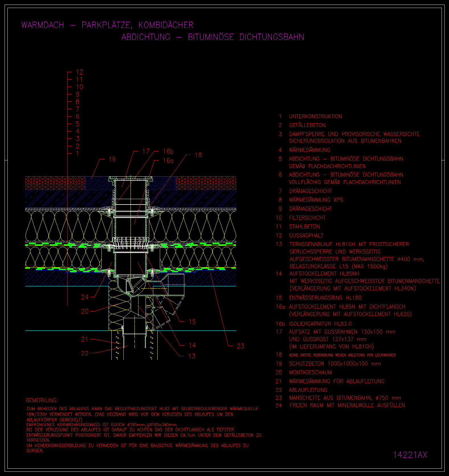Select legend entry 'STAHLBETON'
This screenshot has height=476, width=449.
click(x=305, y=226)
